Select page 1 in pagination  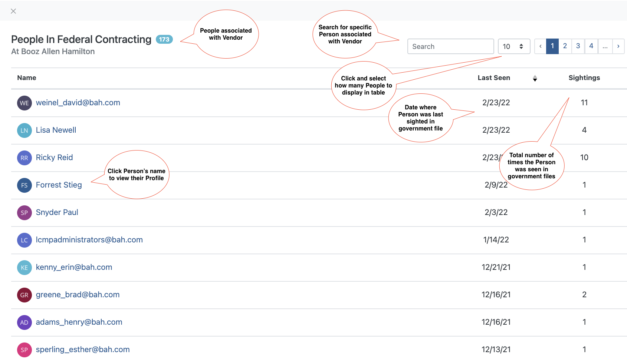pyautogui.click(x=552, y=46)
